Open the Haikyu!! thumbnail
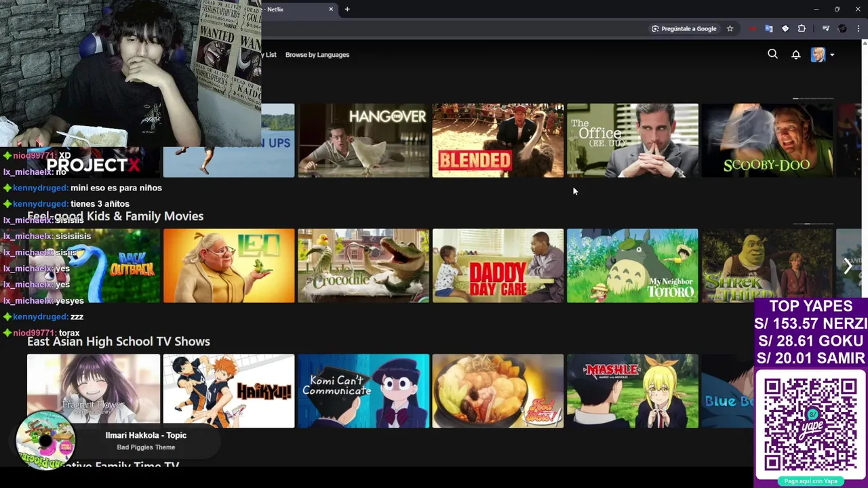The height and width of the screenshot is (488, 868). (x=229, y=391)
